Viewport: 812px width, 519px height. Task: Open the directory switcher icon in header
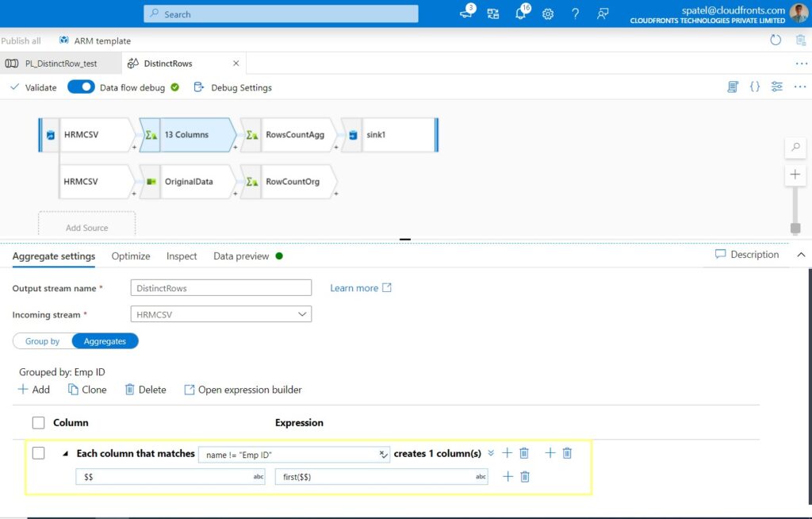coord(493,14)
